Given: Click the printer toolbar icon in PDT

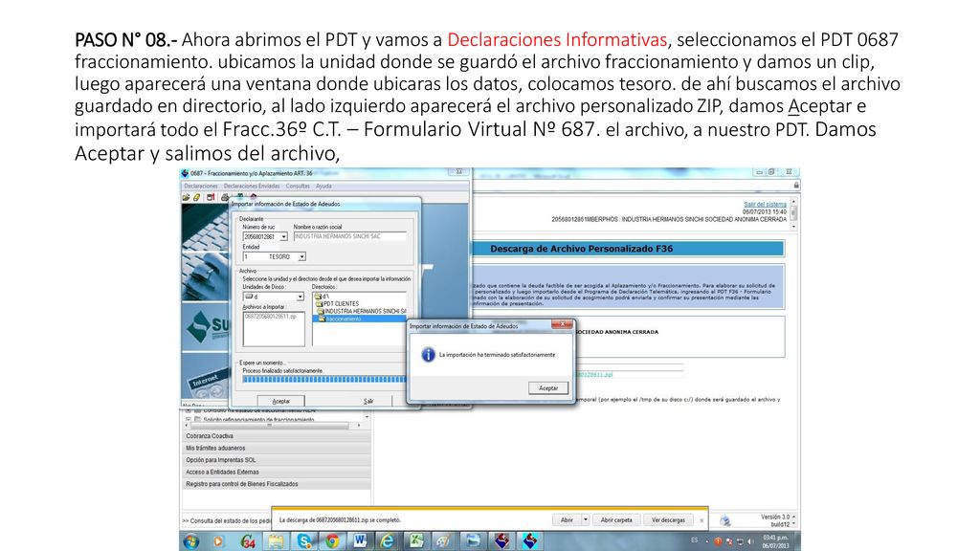Looking at the screenshot, I should click(225, 197).
